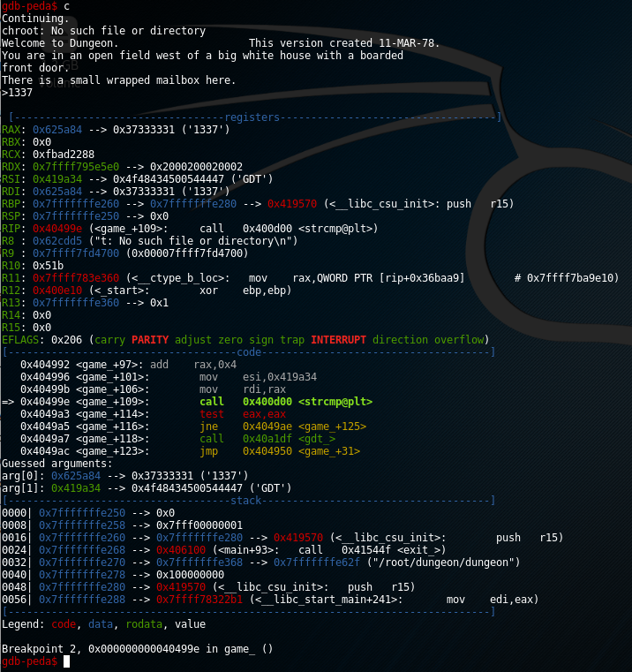Click the RIP address 0x40499e
This screenshot has width=632, height=672.
point(57,229)
